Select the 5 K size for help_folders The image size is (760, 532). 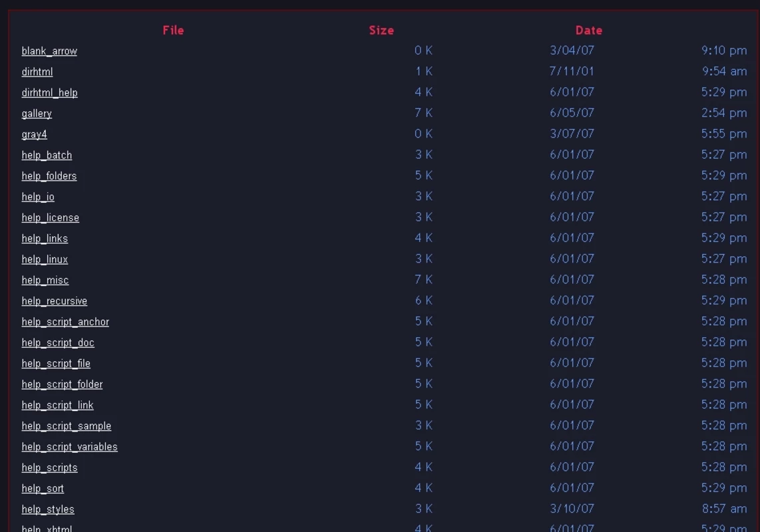424,176
